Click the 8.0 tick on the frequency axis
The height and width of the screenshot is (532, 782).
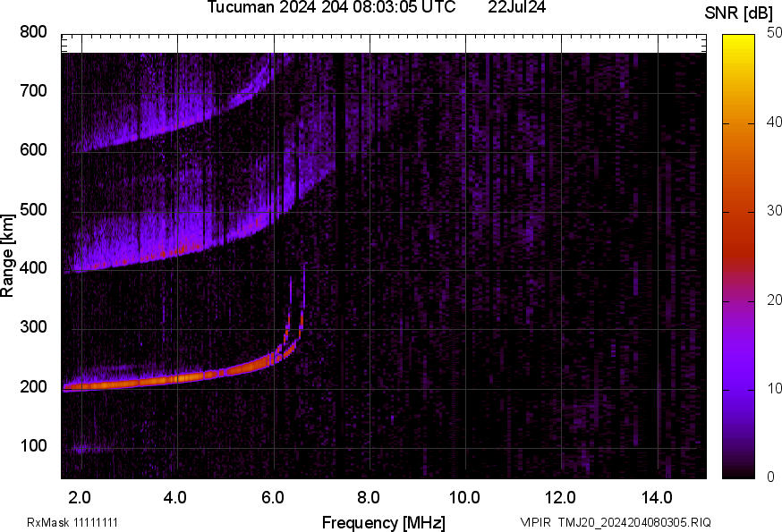(369, 497)
